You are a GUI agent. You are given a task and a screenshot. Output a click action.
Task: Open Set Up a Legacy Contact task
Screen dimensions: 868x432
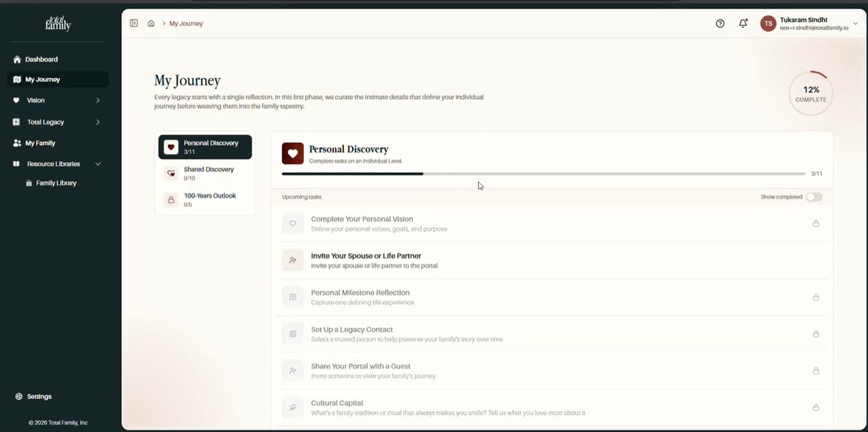pyautogui.click(x=552, y=334)
